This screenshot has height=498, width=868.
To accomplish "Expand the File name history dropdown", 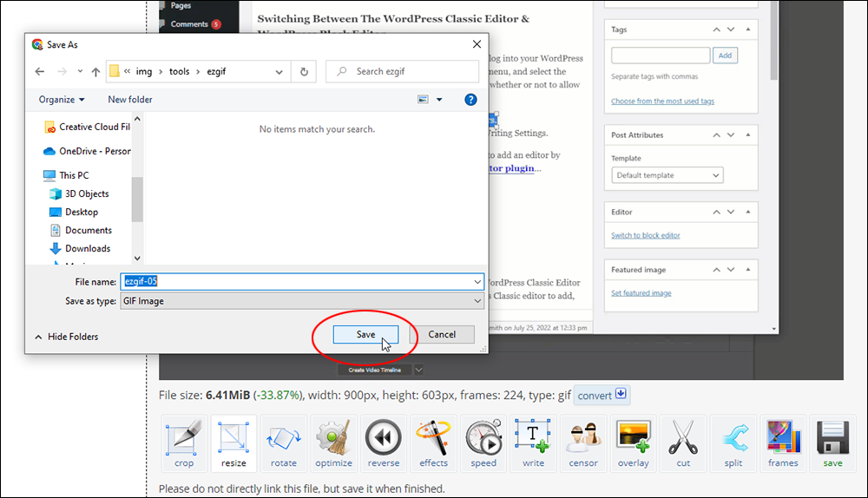I will tap(477, 282).
